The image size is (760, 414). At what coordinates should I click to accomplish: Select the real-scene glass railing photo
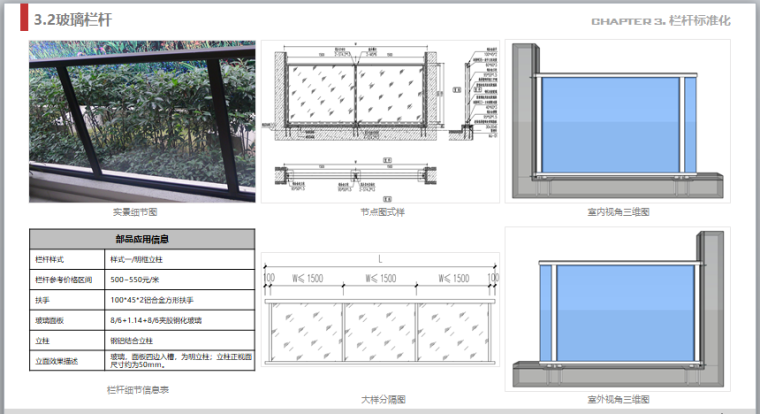click(x=141, y=120)
